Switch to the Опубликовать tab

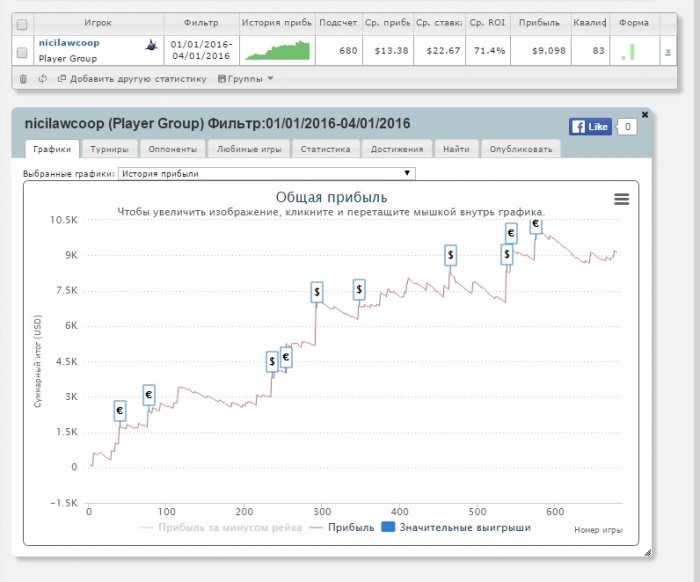521,149
